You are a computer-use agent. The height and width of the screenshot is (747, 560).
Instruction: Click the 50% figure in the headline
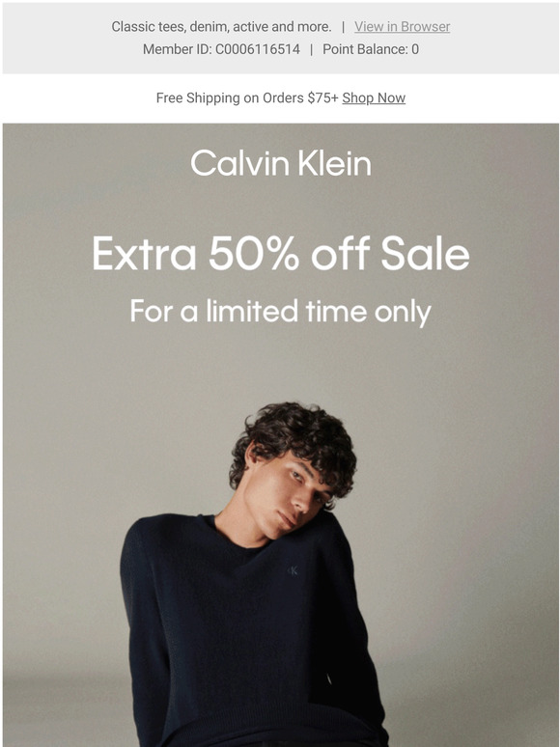(254, 253)
